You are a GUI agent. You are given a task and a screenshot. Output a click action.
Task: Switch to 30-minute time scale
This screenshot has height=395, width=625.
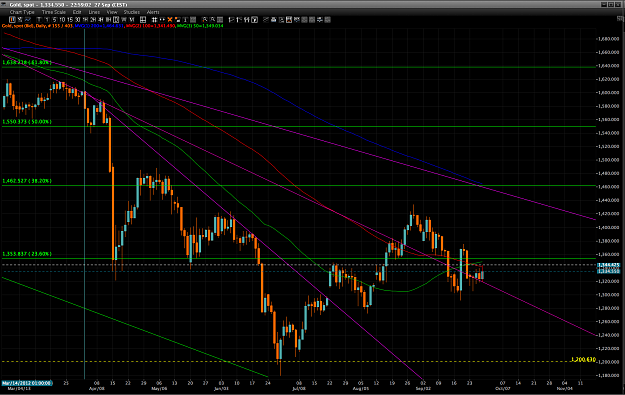coord(77,20)
